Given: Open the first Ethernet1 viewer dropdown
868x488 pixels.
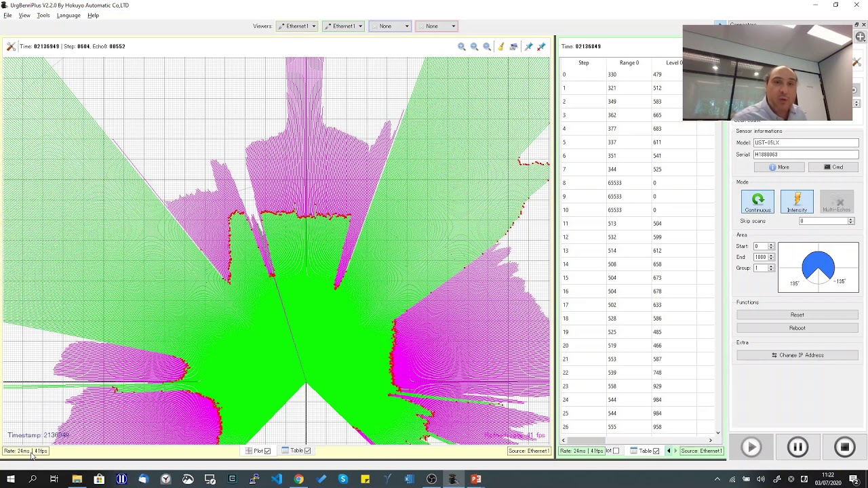Looking at the screenshot, I should click(297, 26).
